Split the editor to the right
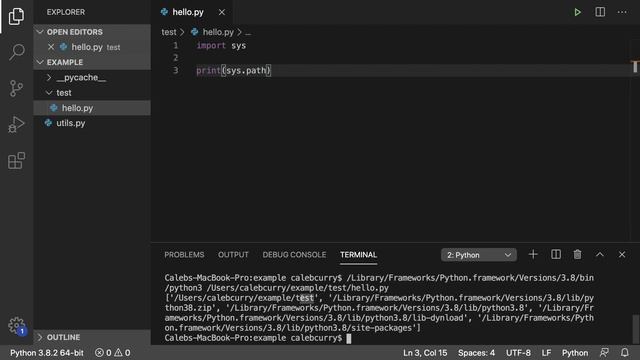Image resolution: width=640 pixels, height=360 pixels. click(x=600, y=12)
